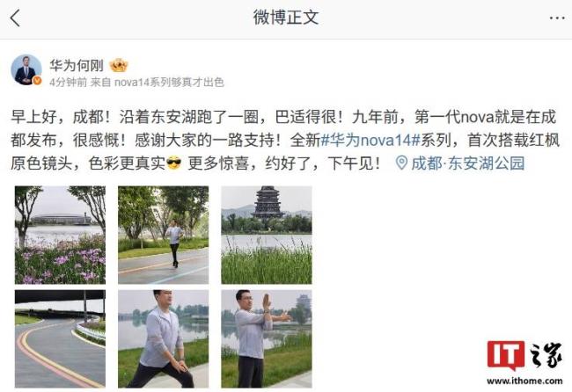The height and width of the screenshot is (392, 572).
Task: Go back using the left arrow
Action: [15, 18]
